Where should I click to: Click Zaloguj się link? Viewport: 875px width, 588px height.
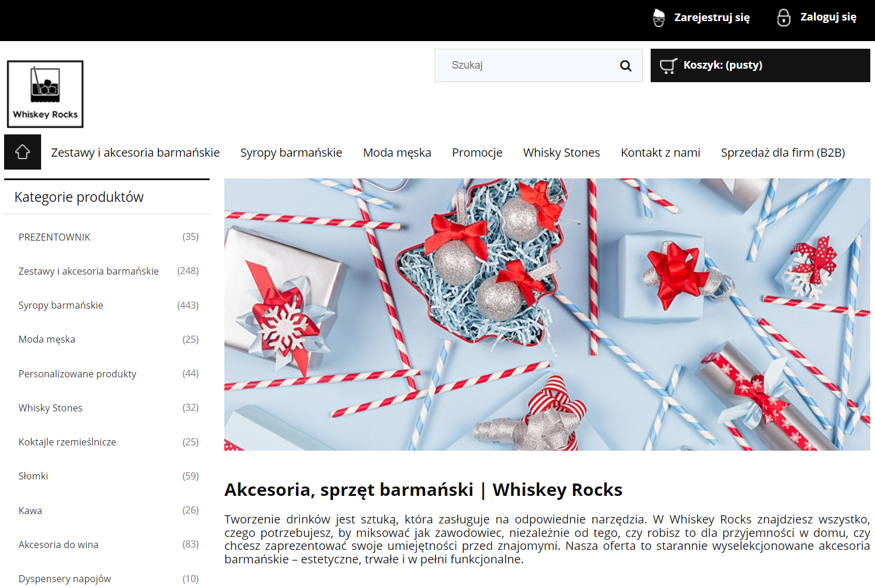click(x=828, y=16)
